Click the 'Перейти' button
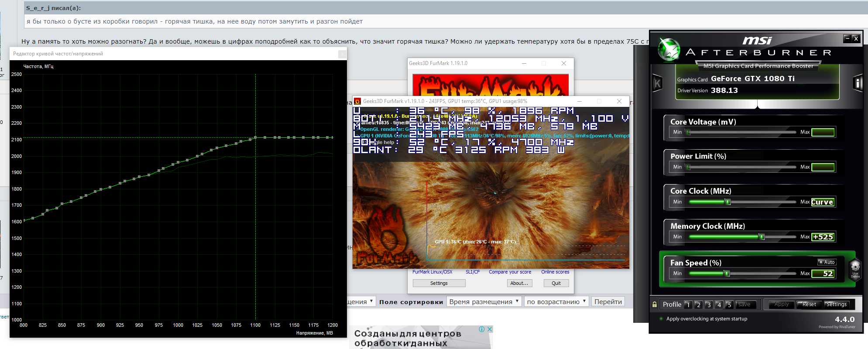Screen dimensions: 868x349 pos(608,301)
